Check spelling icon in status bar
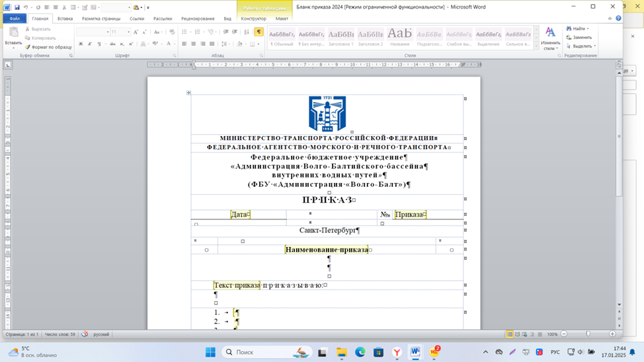 (85, 334)
